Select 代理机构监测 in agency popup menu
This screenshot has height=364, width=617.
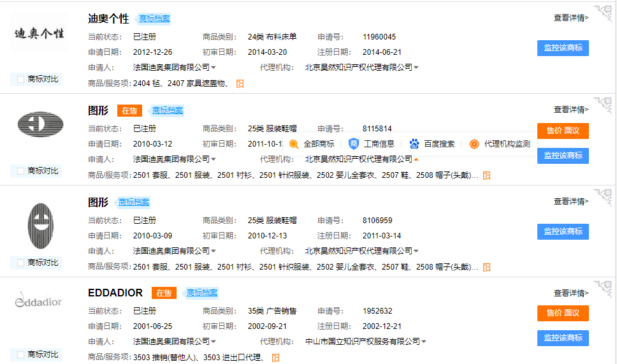507,144
